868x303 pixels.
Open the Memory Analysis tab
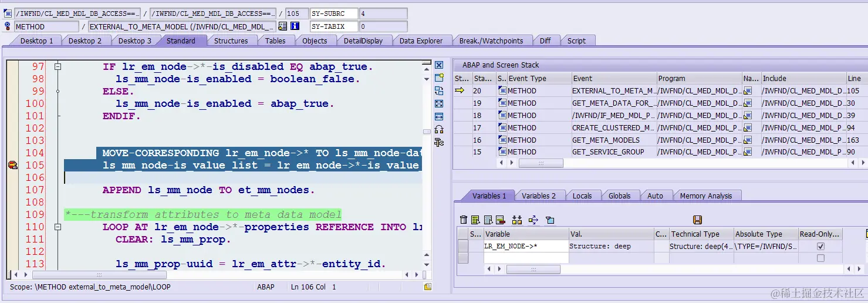click(706, 196)
